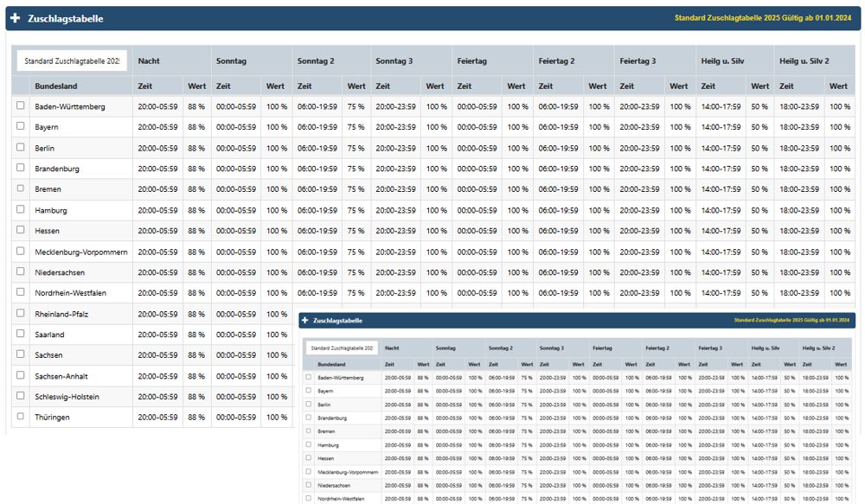
Task: Click the Nacht column header in main table
Action: [149, 61]
